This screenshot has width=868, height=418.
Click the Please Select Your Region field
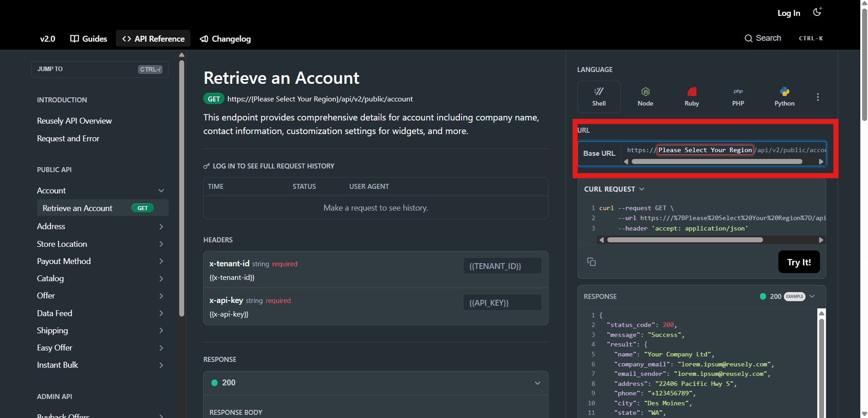coord(705,150)
